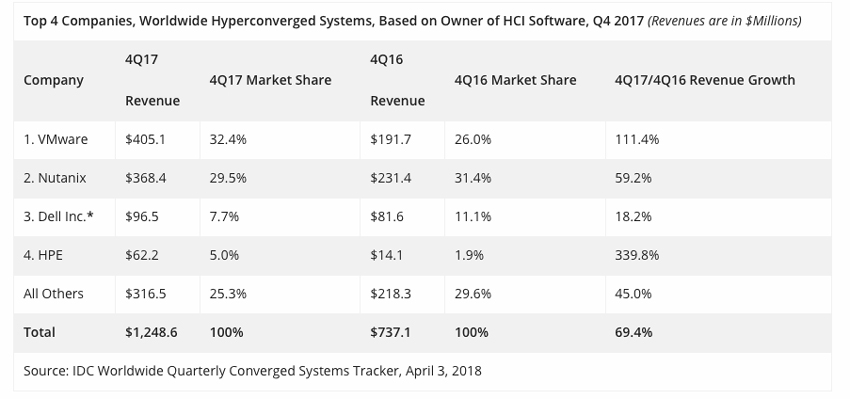Click HPE revenue growth 339.8%
Screen dimensions: 850x399
[637, 255]
